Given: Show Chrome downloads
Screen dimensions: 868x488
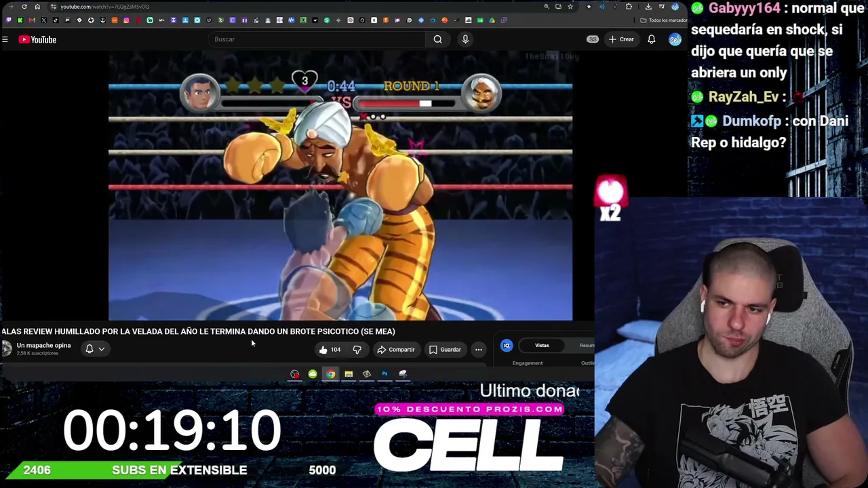Looking at the screenshot, I should pos(648,7).
